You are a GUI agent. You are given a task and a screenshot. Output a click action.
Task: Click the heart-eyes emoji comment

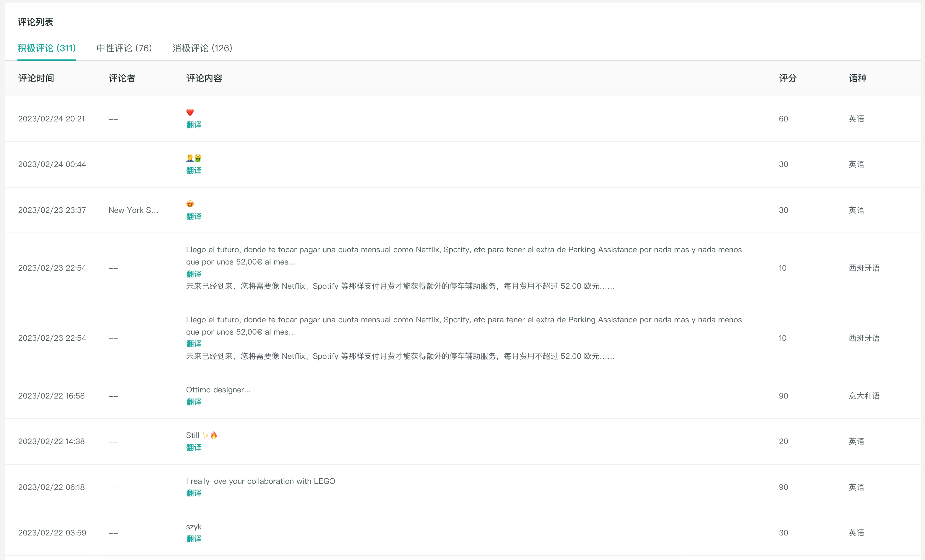click(190, 204)
